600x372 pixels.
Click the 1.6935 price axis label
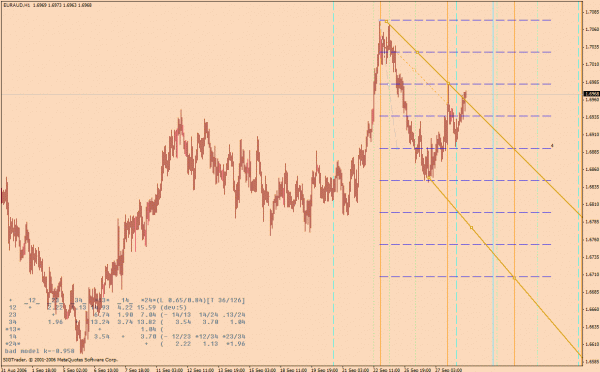click(x=592, y=117)
